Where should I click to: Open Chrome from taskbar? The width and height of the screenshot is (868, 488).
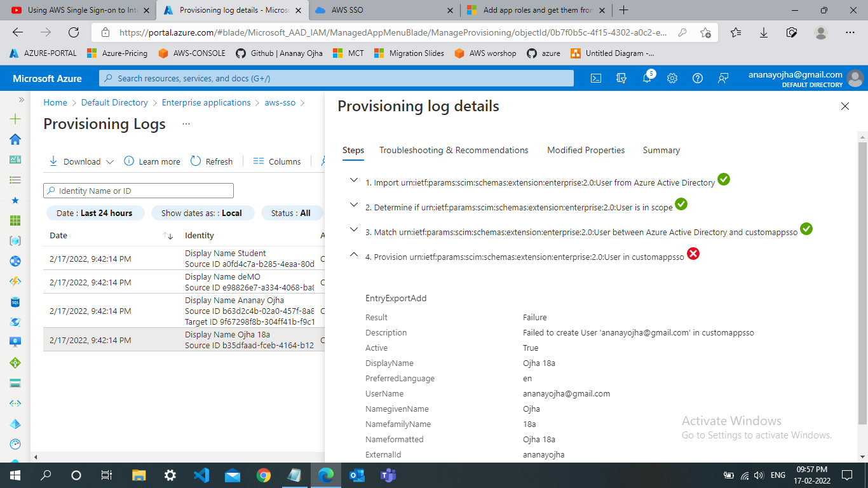click(264, 475)
